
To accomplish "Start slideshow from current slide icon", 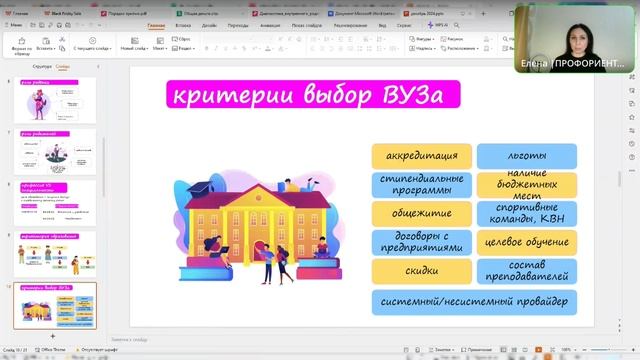I will pyautogui.click(x=92, y=40).
